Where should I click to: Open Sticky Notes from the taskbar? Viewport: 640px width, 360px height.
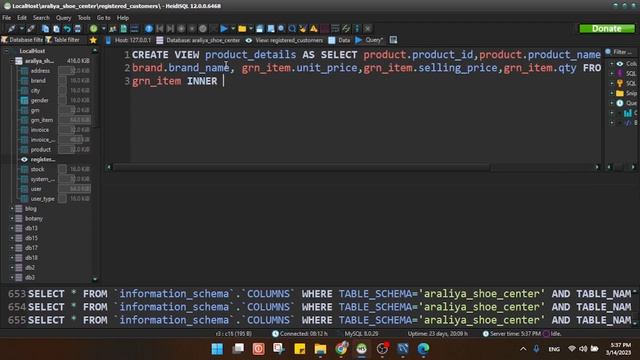[x=300, y=349]
